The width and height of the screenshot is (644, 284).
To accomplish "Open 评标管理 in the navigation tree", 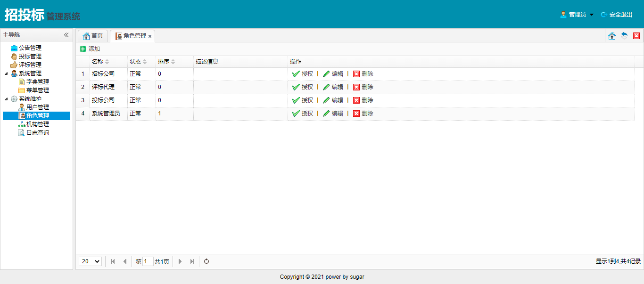I will [30, 65].
